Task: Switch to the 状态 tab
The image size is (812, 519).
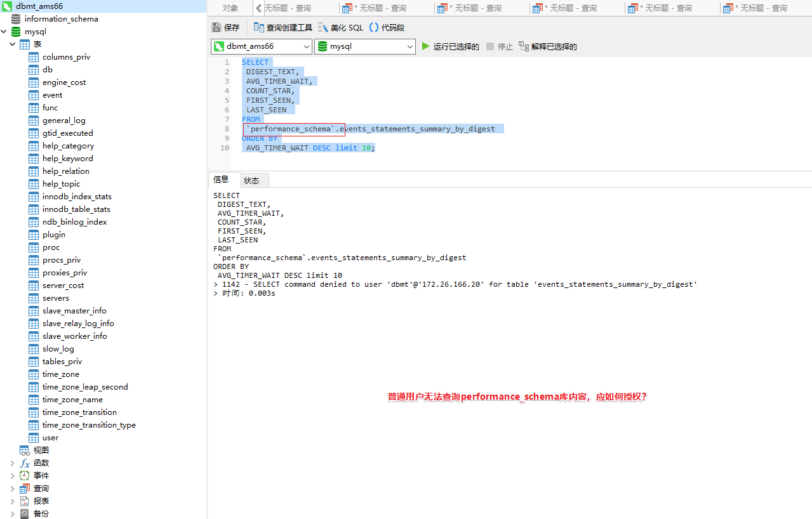Action: (x=252, y=180)
